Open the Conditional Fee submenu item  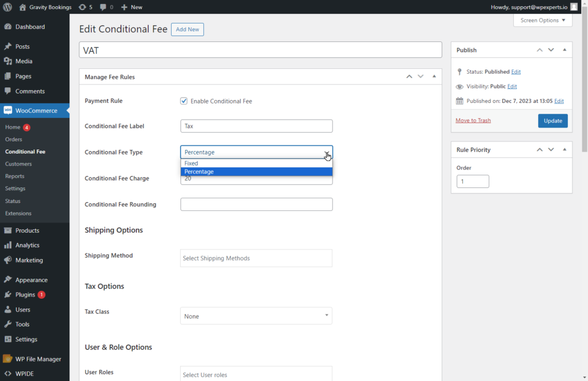click(x=25, y=152)
